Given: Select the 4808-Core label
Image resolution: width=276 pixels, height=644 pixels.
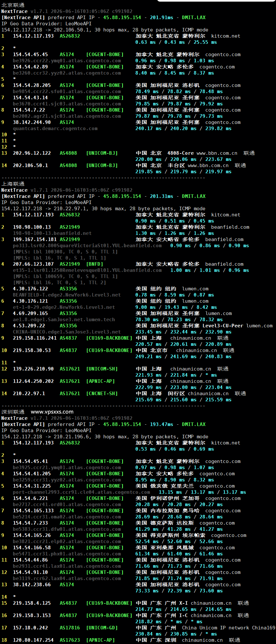Looking at the screenshot, I should pos(180,153).
